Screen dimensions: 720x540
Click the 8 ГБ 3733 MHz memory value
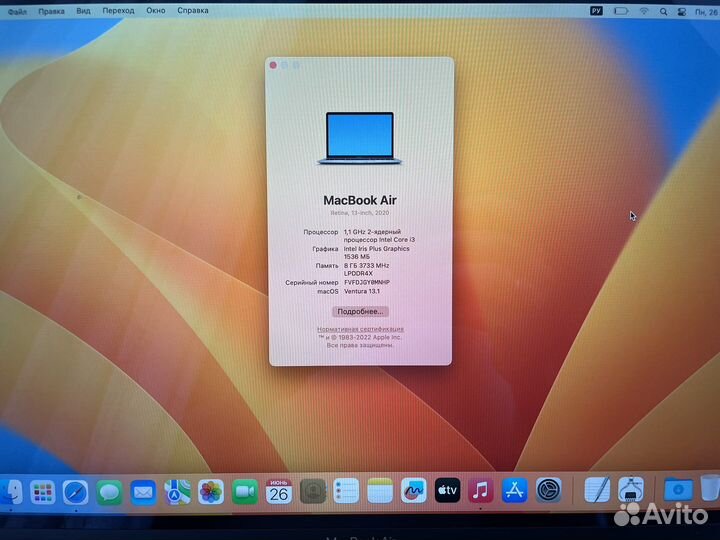coord(366,269)
